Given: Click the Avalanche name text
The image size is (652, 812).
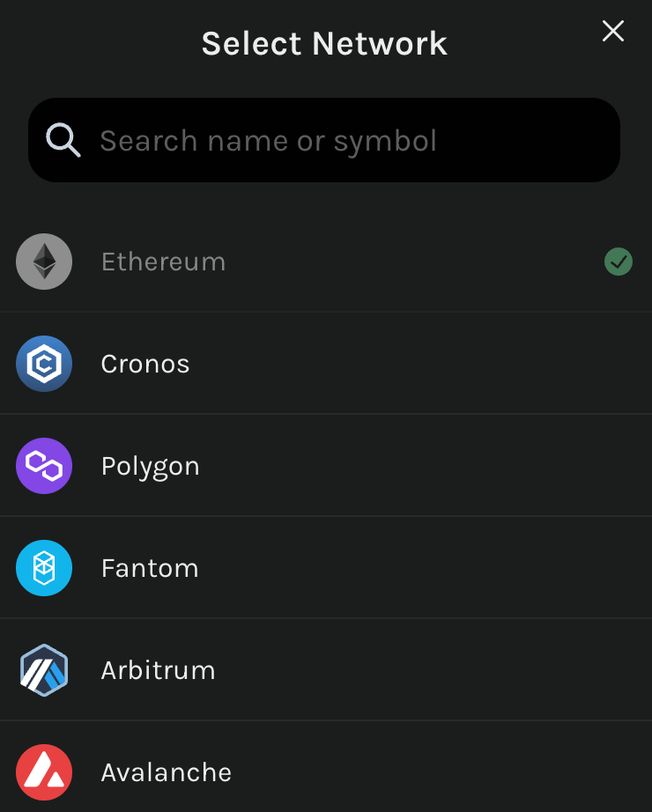Looking at the screenshot, I should click(x=167, y=772).
